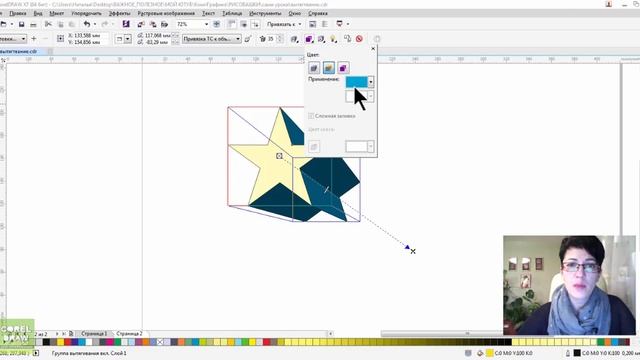Open the extrusion lighting bulb icon
The image size is (640, 360).
[x=333, y=39]
